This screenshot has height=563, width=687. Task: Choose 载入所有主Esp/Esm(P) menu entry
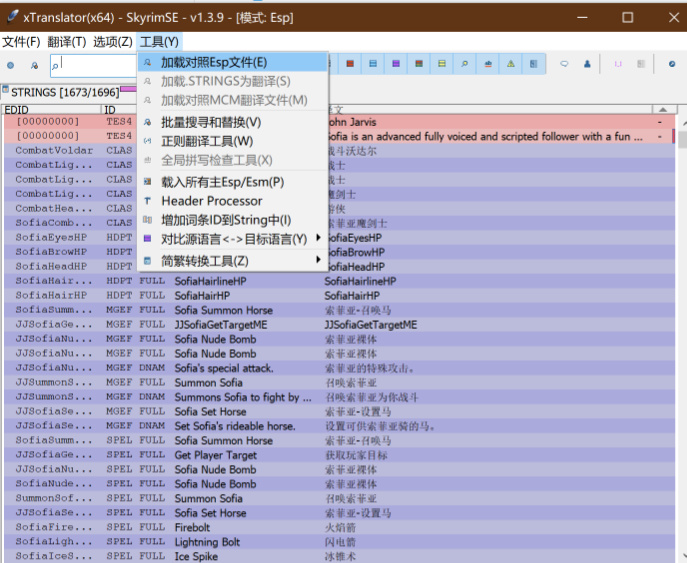pos(233,181)
